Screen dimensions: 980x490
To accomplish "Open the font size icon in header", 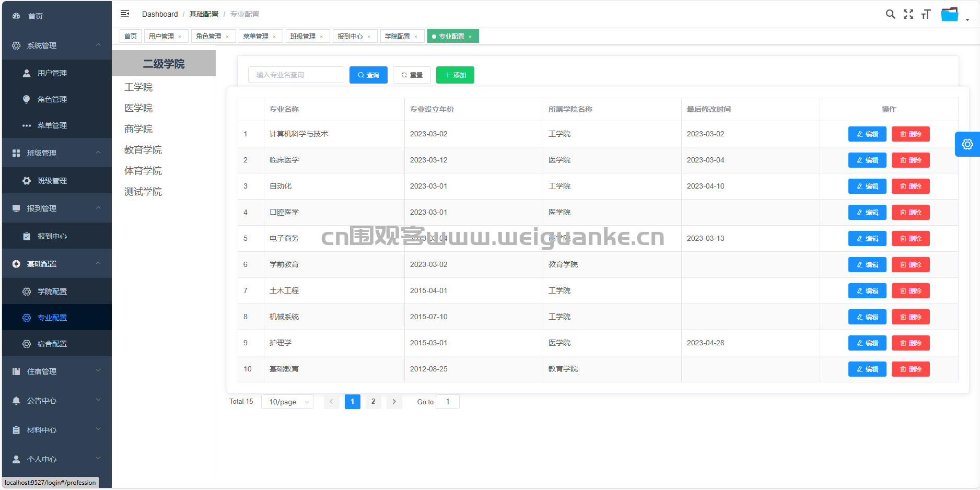I will [926, 14].
